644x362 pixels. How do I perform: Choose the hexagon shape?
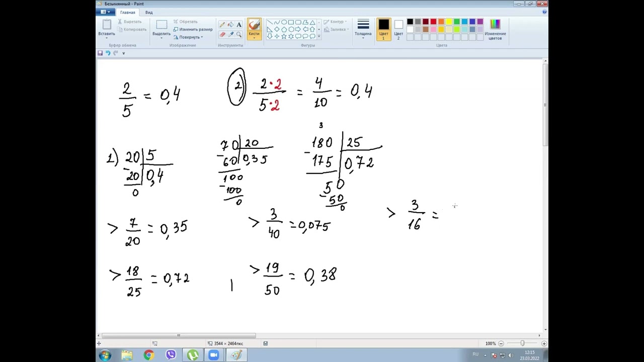click(291, 29)
